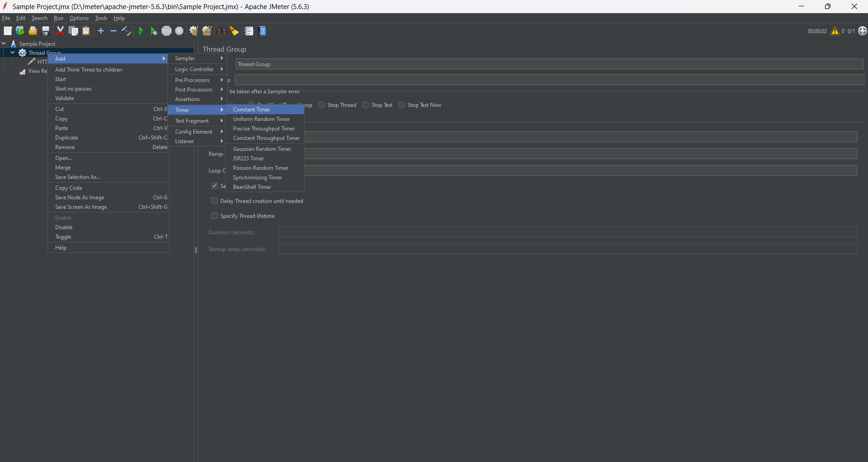Click the Search toolbar binoculars icon
868x462 pixels.
pos(221,31)
